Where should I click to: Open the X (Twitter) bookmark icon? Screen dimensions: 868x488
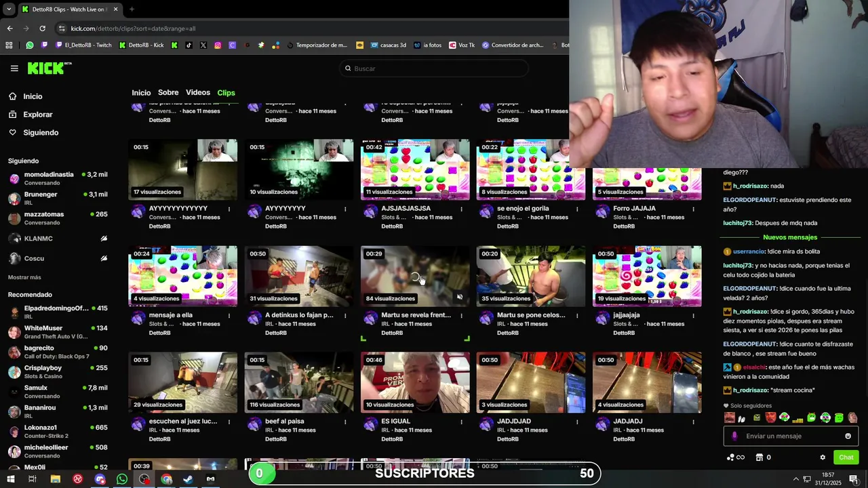pos(203,45)
